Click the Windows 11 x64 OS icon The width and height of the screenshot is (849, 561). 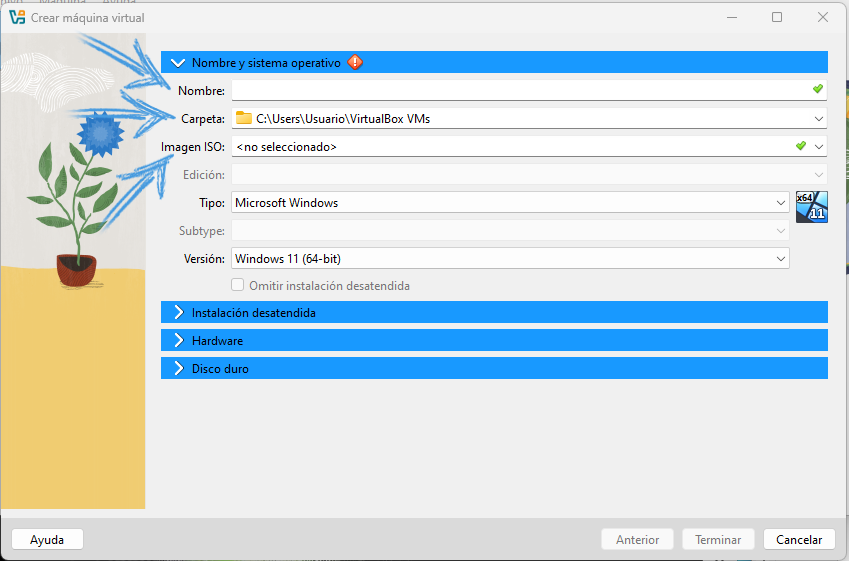click(811, 206)
